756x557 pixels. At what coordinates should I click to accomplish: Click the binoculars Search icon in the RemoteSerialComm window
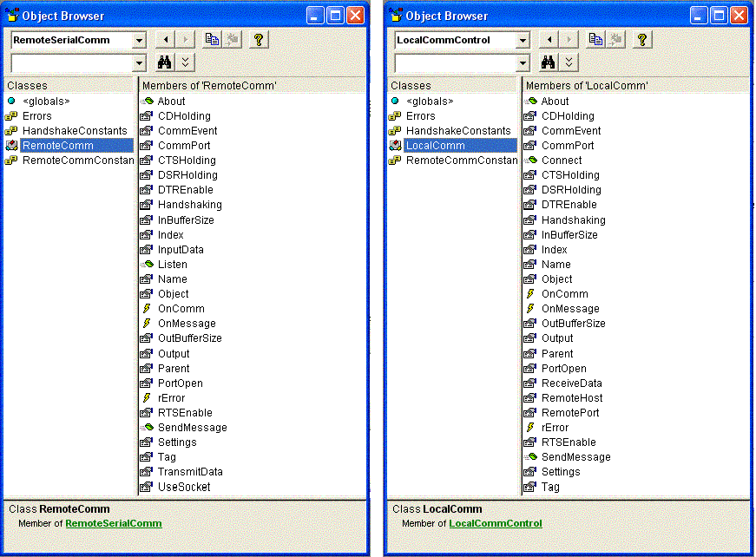pyautogui.click(x=165, y=62)
